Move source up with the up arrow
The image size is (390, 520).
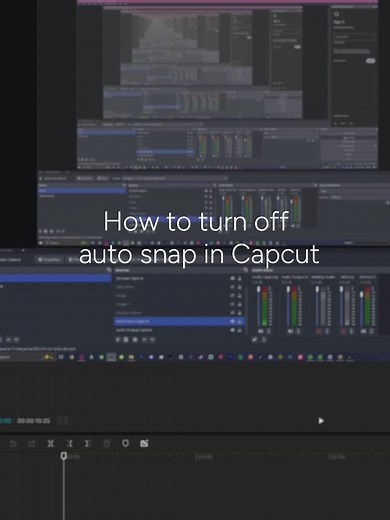[x=144, y=340]
